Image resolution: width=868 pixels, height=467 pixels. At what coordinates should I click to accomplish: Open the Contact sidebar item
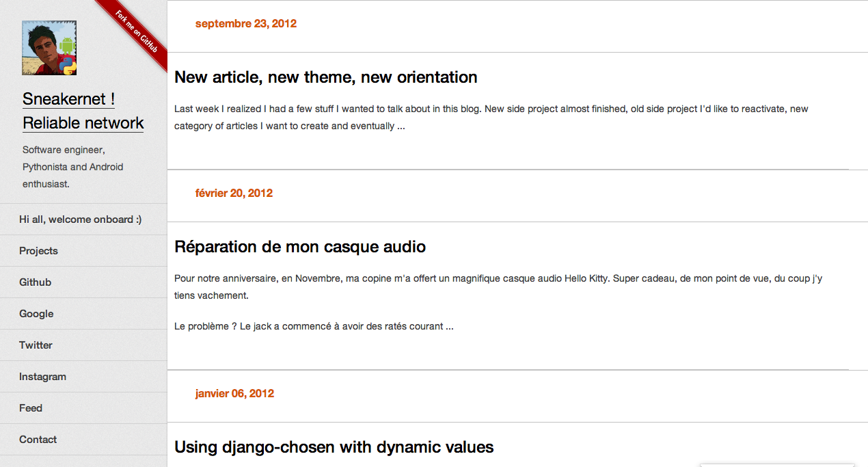[38, 440]
